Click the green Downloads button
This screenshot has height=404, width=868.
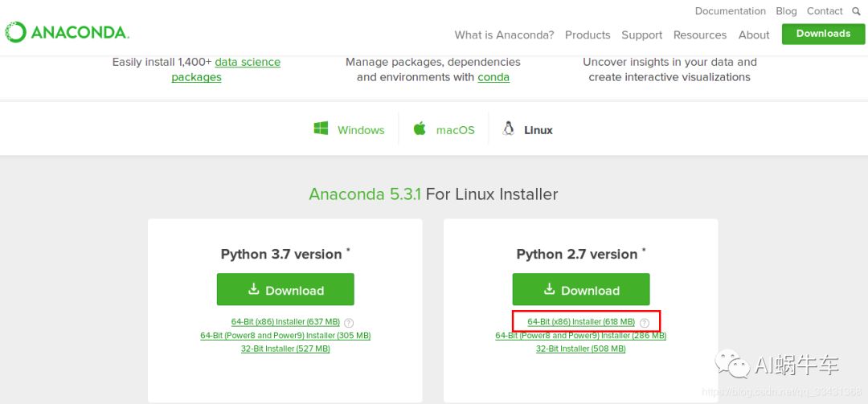(x=823, y=34)
